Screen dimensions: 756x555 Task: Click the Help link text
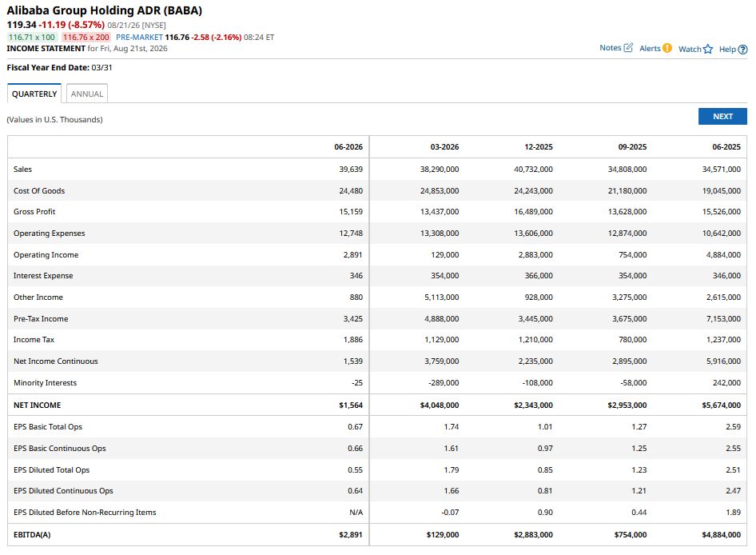(727, 50)
